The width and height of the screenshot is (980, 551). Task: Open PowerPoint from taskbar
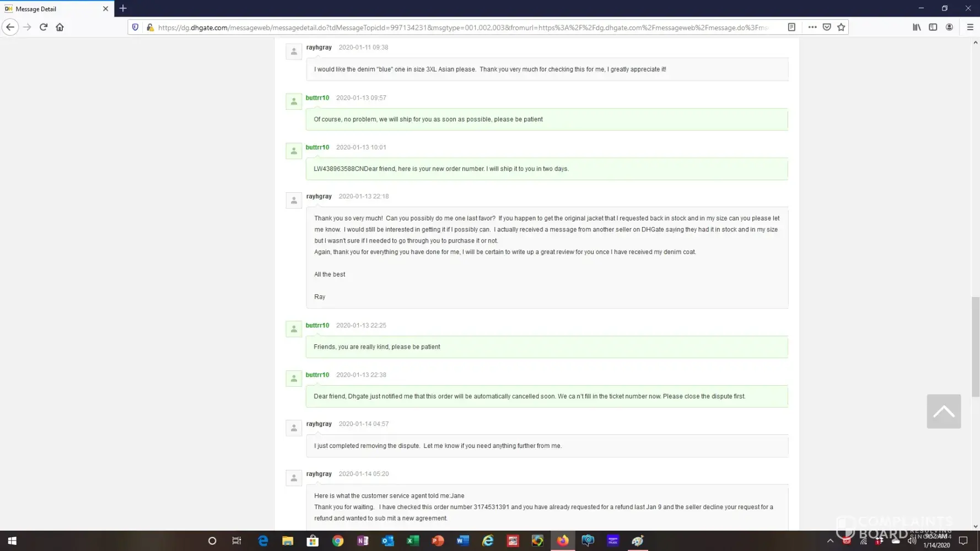coord(438,541)
